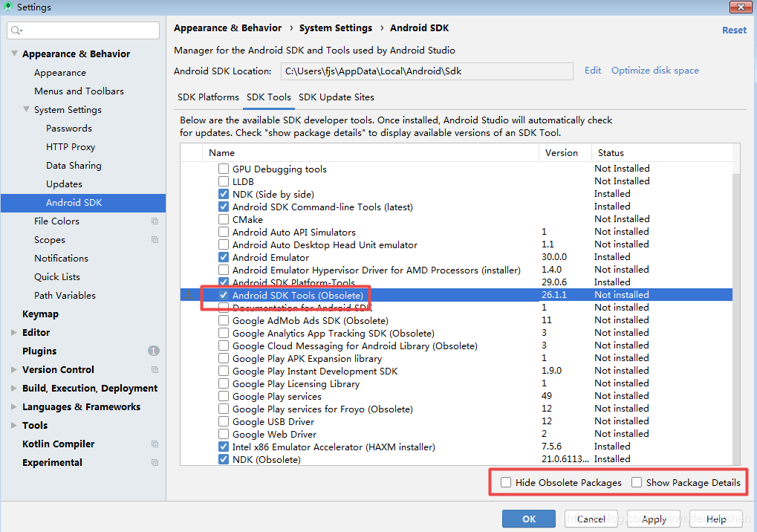Expand Build, Execution, Deployment section

pyautogui.click(x=14, y=388)
